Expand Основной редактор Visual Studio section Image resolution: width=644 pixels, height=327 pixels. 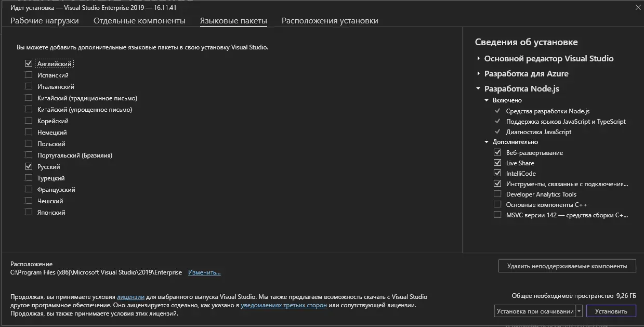[478, 59]
